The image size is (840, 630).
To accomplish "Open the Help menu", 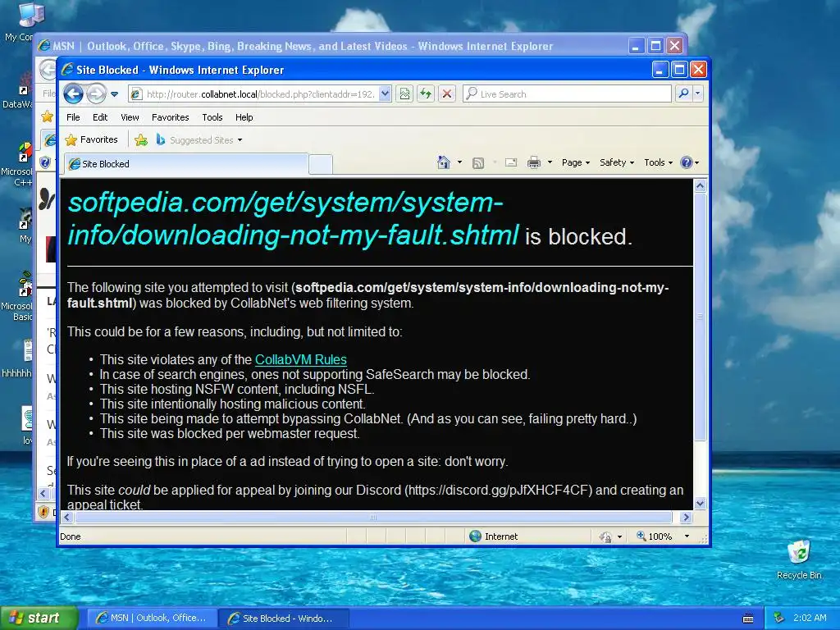I will point(244,117).
